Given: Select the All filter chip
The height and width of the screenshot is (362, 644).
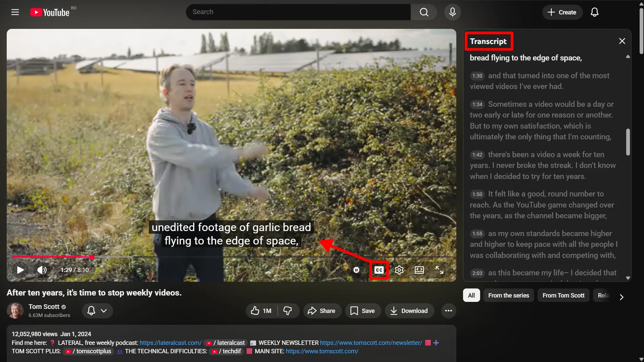Looking at the screenshot, I should coord(471,296).
